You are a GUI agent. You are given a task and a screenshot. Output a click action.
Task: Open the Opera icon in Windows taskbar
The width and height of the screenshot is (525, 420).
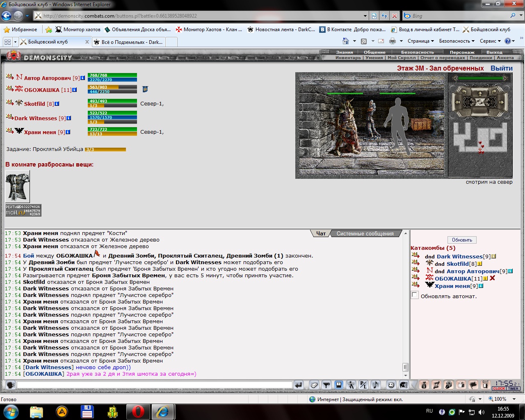(138, 411)
